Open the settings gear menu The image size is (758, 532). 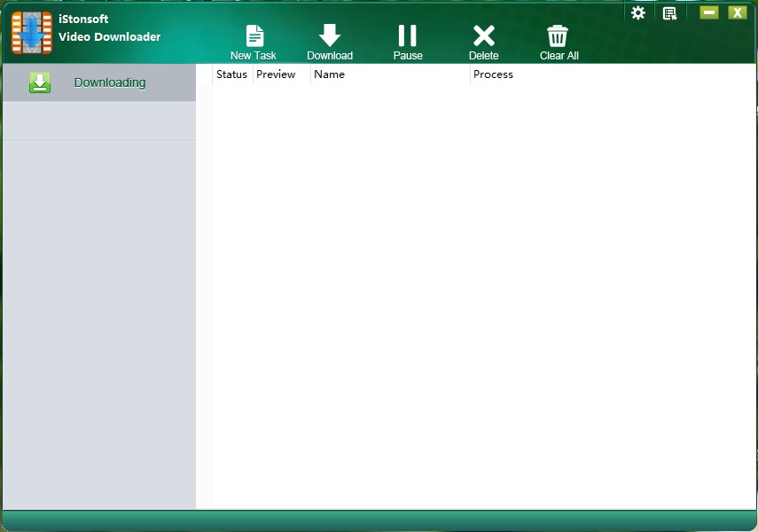tap(638, 12)
